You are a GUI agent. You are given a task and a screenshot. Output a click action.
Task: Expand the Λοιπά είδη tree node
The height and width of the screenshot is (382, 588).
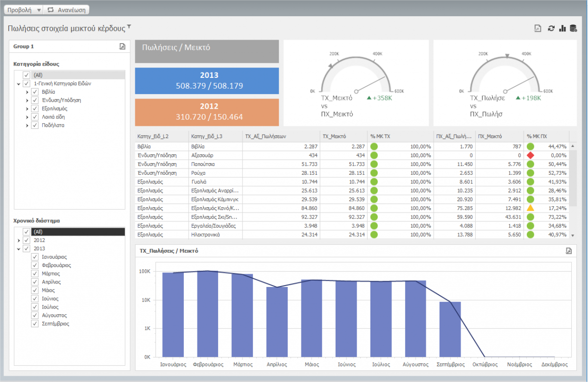(27, 117)
